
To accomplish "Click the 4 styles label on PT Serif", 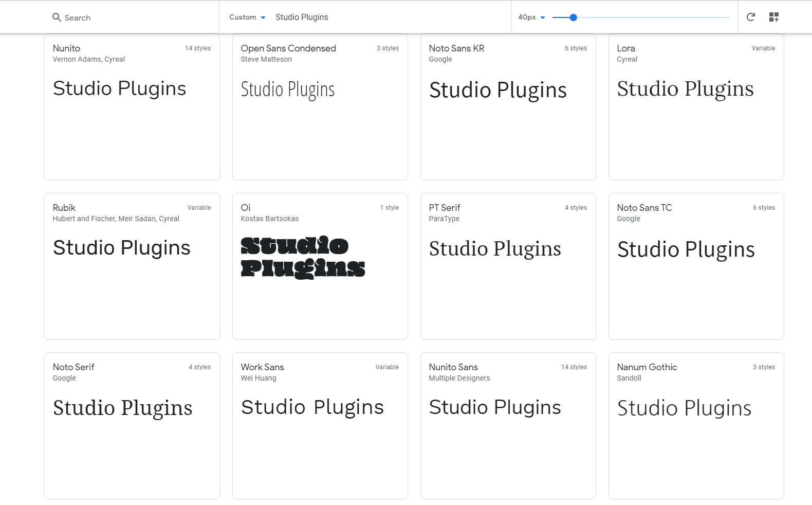I will pyautogui.click(x=576, y=208).
